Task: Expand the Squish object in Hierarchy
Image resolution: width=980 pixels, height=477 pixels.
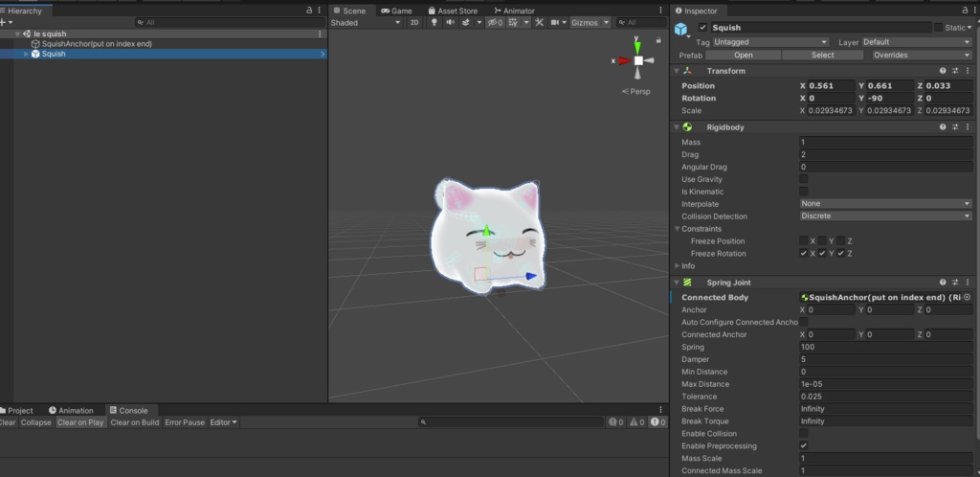Action: tap(26, 54)
